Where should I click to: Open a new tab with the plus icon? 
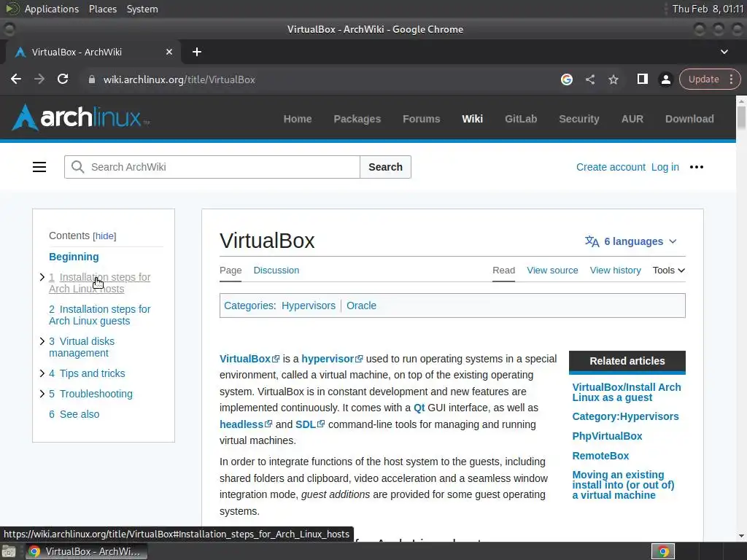(197, 52)
